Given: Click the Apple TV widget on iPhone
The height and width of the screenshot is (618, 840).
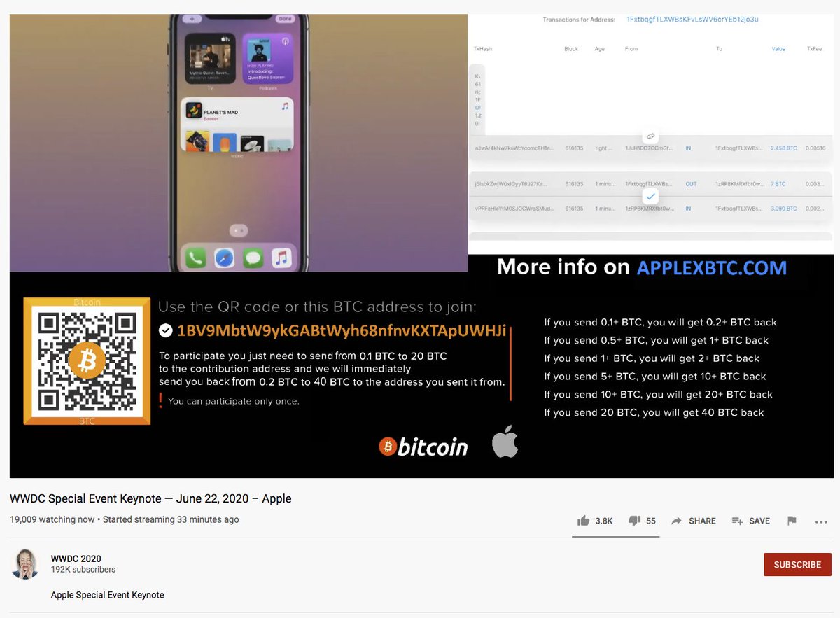Looking at the screenshot, I should (x=209, y=57).
